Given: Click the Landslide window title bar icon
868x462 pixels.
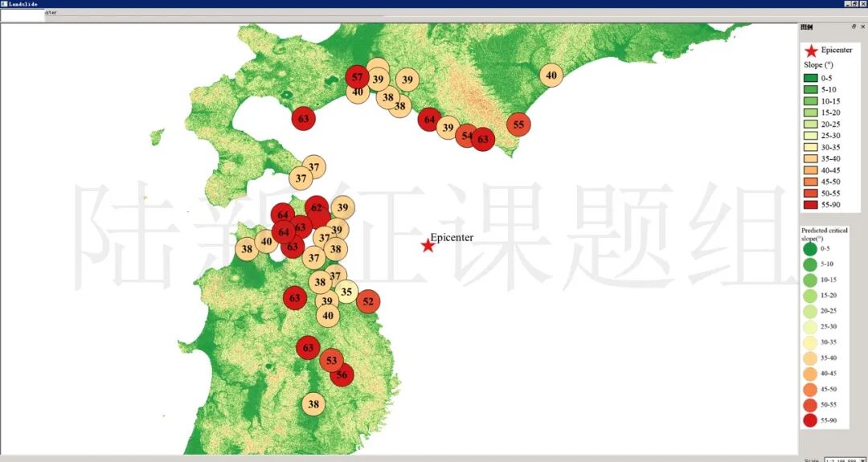Looking at the screenshot, I should [4, 4].
